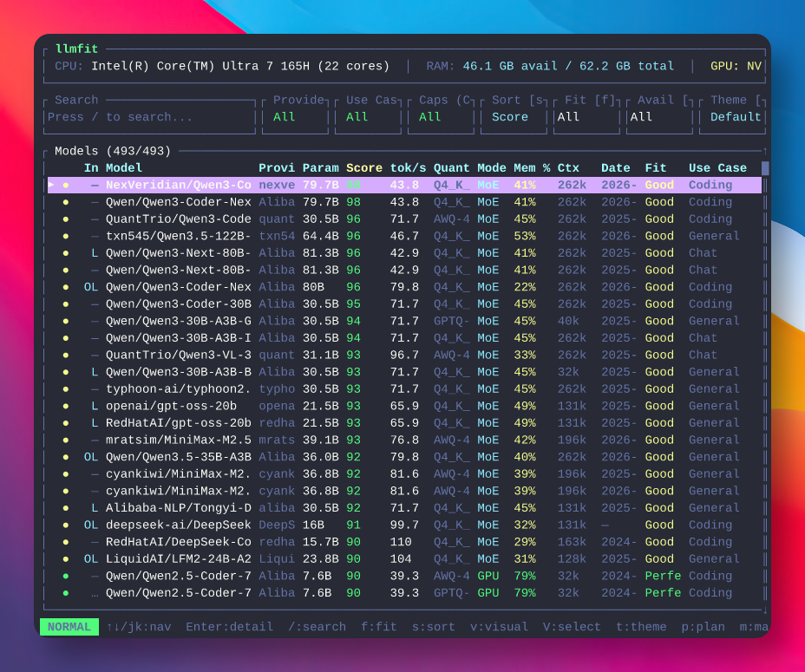805x672 pixels.
Task: Select the deepseek-ai/DeepSeek model row
Action: click(x=404, y=525)
